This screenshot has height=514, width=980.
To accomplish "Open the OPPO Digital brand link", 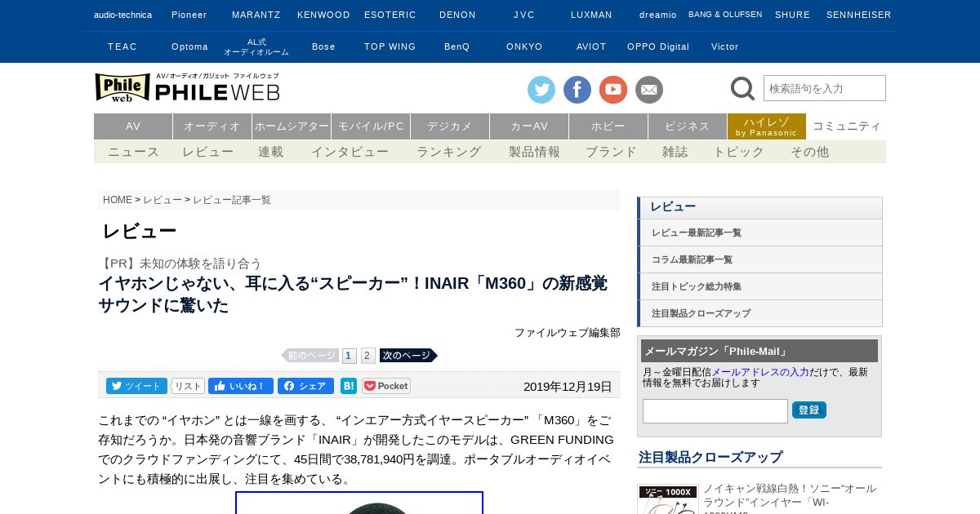I will (658, 47).
